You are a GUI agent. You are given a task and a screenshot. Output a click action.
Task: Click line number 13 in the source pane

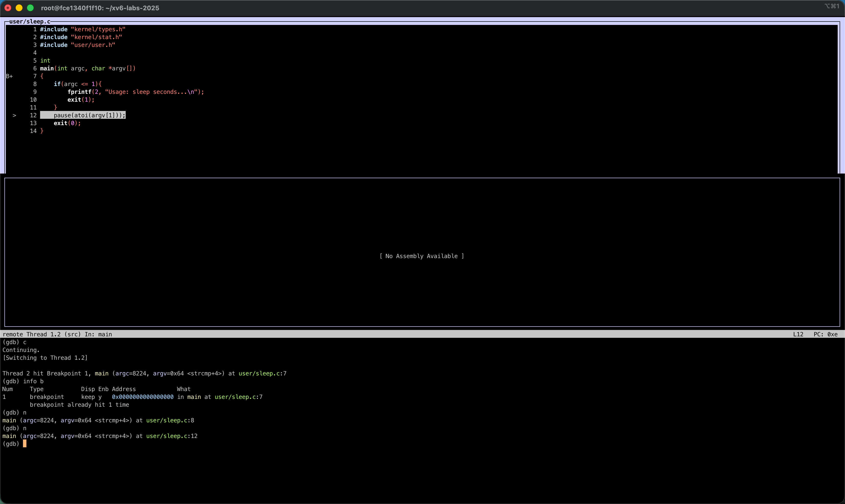[x=33, y=123]
